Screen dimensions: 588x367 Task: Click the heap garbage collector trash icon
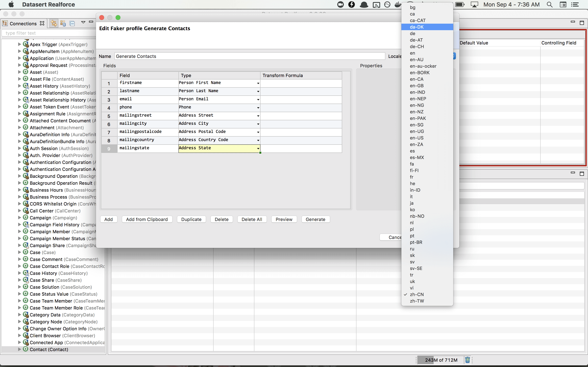click(x=468, y=360)
